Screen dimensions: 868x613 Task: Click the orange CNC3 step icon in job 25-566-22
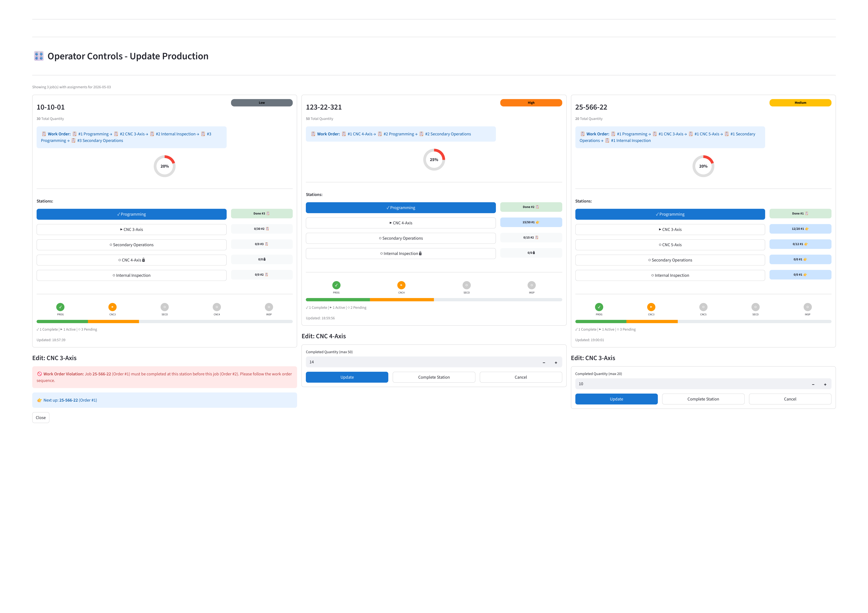point(651,307)
